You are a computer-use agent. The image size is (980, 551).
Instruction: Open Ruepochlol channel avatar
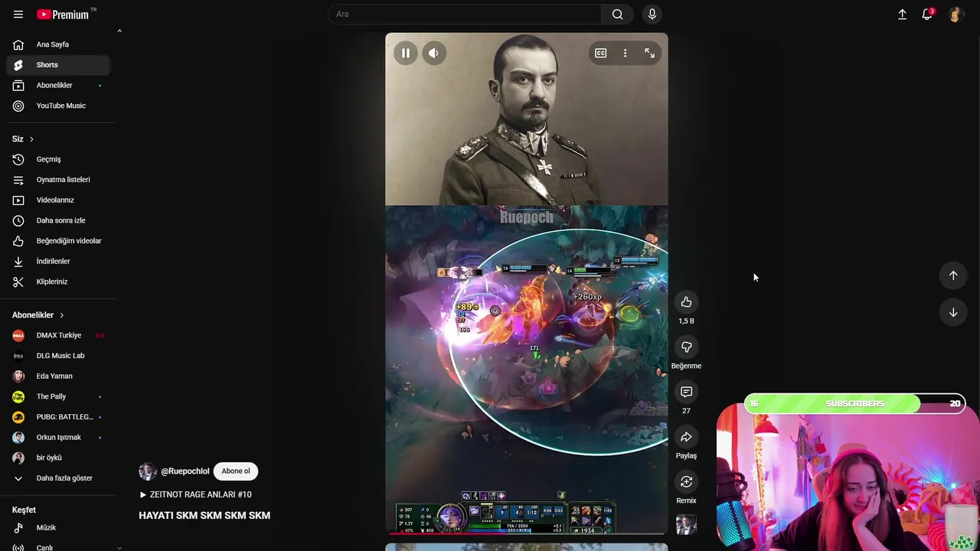pos(148,471)
